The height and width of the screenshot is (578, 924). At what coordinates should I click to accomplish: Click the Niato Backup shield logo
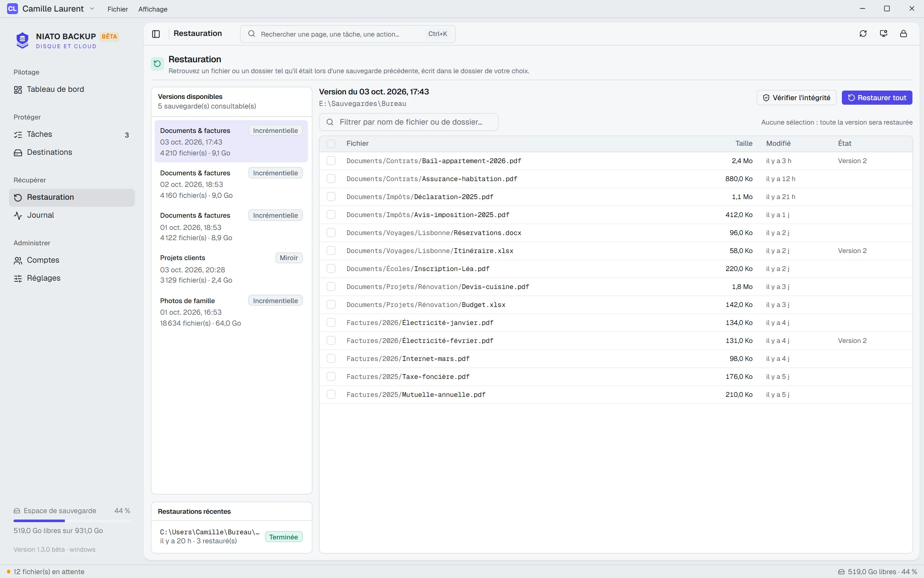(x=22, y=40)
